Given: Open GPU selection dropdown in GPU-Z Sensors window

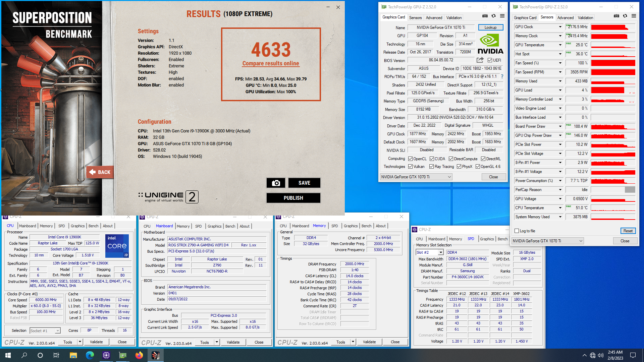Looking at the screenshot, I should tap(547, 241).
